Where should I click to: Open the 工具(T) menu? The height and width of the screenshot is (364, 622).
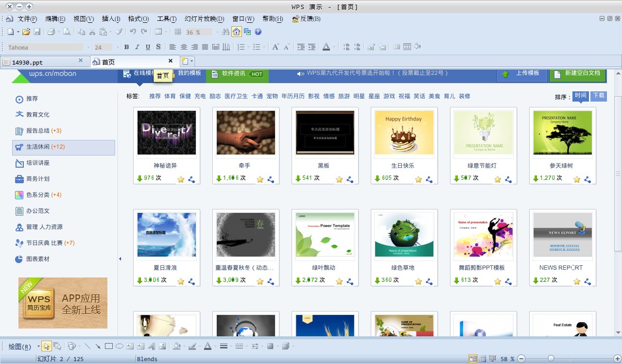click(166, 19)
